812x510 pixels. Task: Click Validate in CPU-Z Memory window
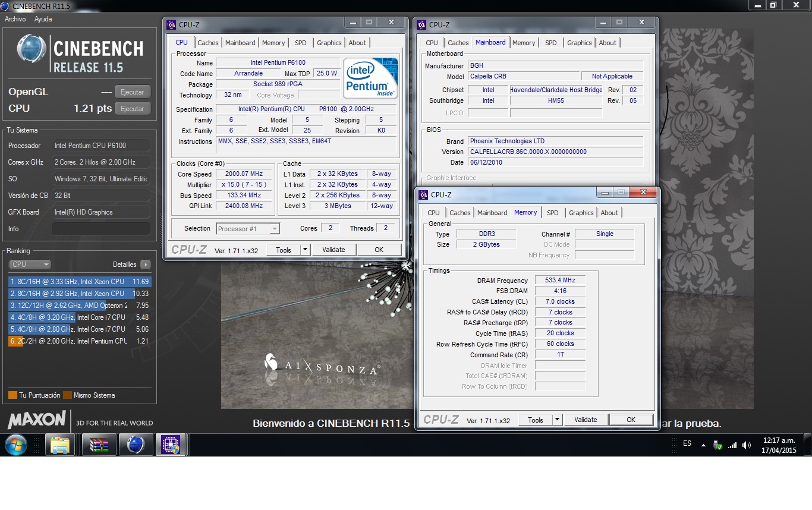[x=586, y=420]
